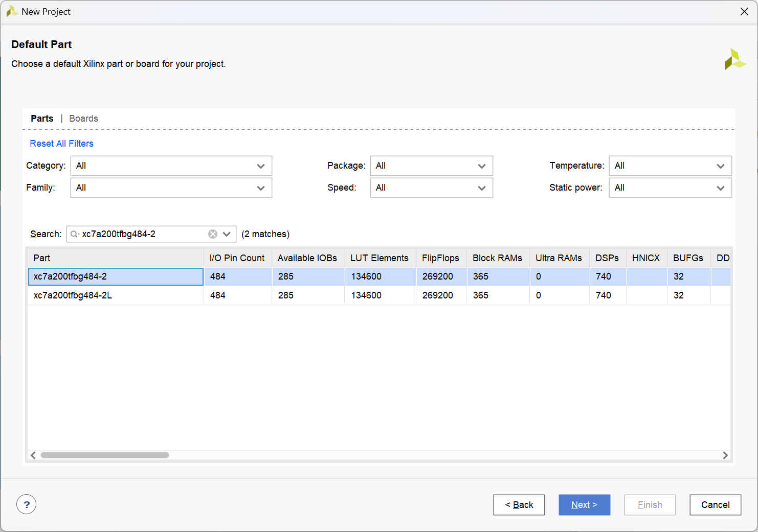The width and height of the screenshot is (758, 532).
Task: Switch to the Boards tab
Action: pyautogui.click(x=83, y=119)
